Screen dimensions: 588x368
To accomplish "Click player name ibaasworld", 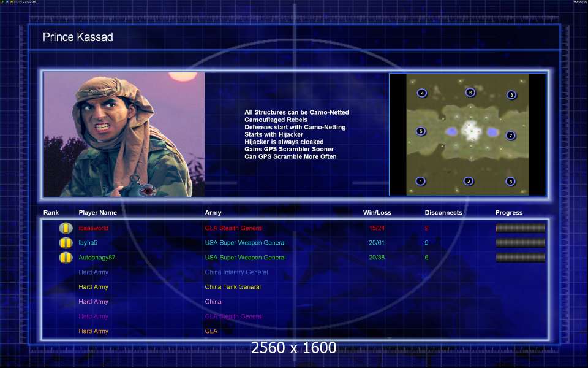I will click(x=93, y=228).
